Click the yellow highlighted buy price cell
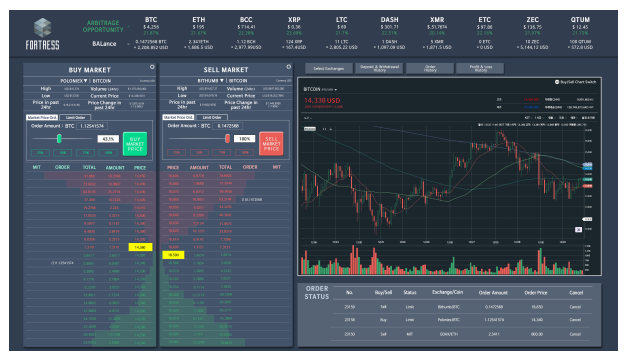The image size is (627, 361). 140,247
